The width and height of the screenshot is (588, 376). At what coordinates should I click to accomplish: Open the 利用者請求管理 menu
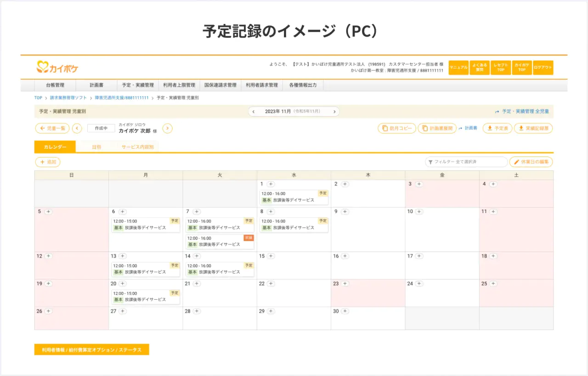click(262, 85)
